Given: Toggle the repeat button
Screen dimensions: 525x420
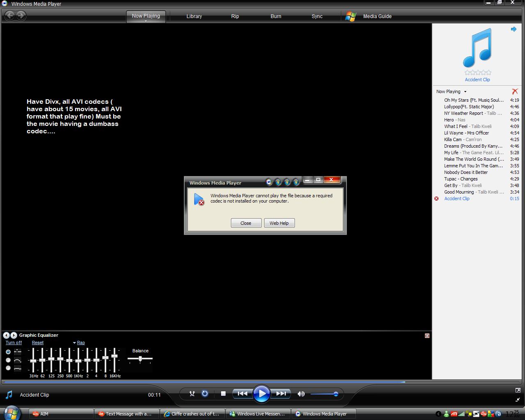Looking at the screenshot, I should (205, 394).
